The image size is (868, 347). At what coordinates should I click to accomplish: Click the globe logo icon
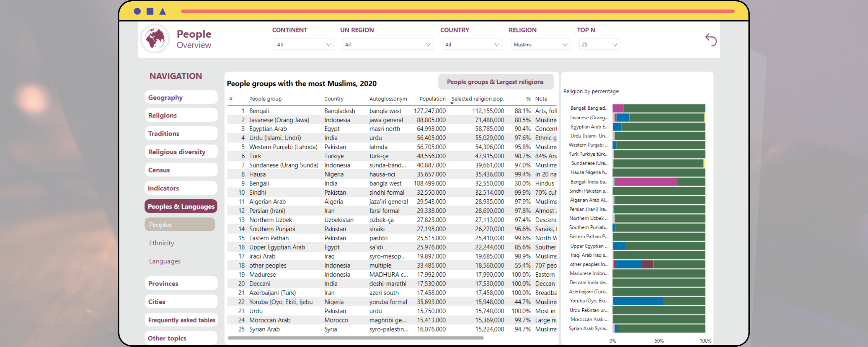pyautogui.click(x=155, y=39)
